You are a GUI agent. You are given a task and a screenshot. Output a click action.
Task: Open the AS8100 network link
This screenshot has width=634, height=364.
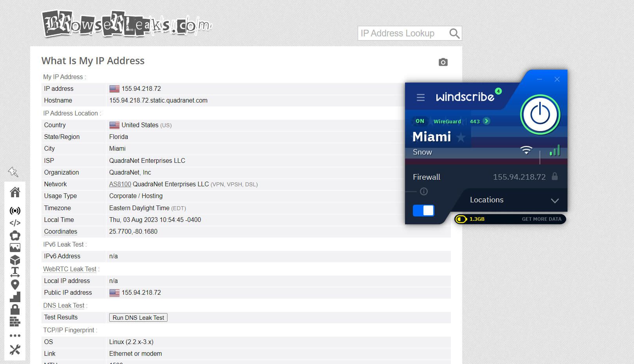tap(120, 184)
